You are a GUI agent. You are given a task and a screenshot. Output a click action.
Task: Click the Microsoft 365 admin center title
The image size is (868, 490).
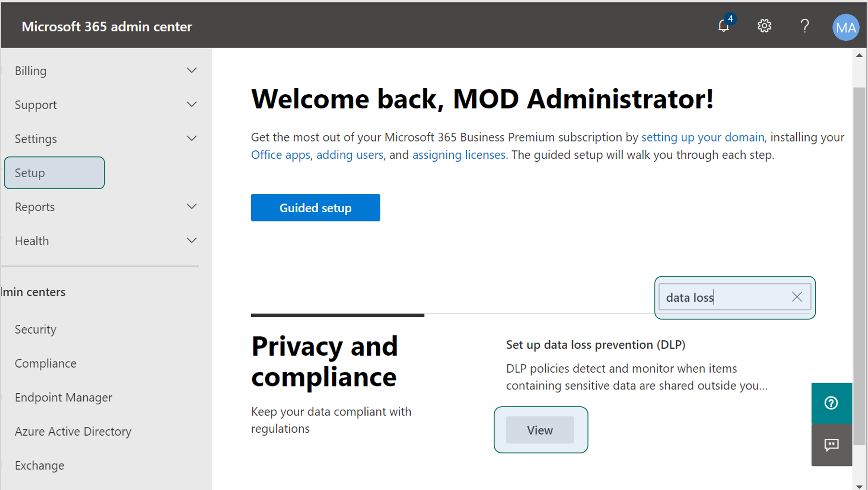click(x=107, y=26)
